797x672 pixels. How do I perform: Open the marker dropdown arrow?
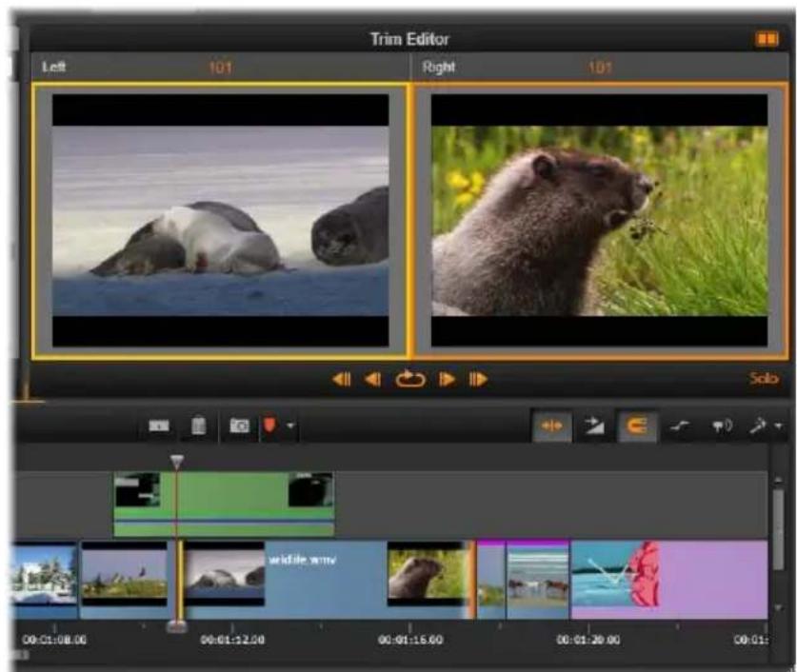(x=290, y=425)
